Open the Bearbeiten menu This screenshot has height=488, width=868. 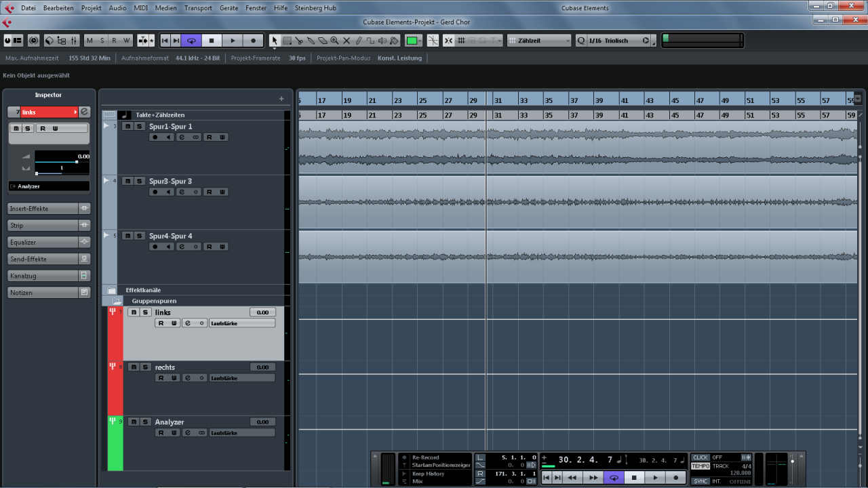point(58,8)
